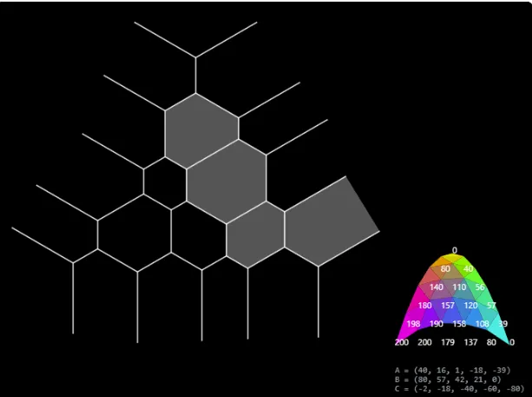The image size is (532, 397).
Task: Click the number 140 on the colored surface
Action: 437,288
